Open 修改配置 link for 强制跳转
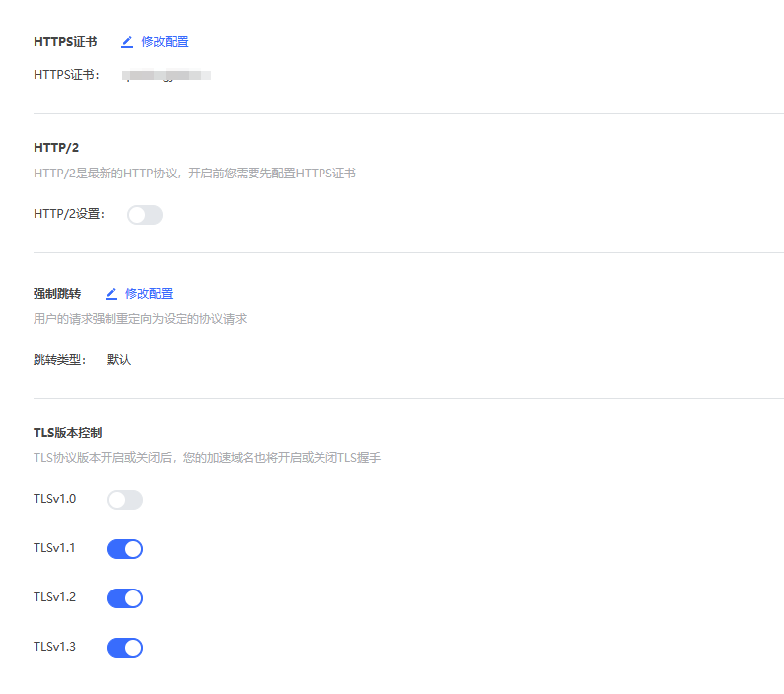 [149, 294]
